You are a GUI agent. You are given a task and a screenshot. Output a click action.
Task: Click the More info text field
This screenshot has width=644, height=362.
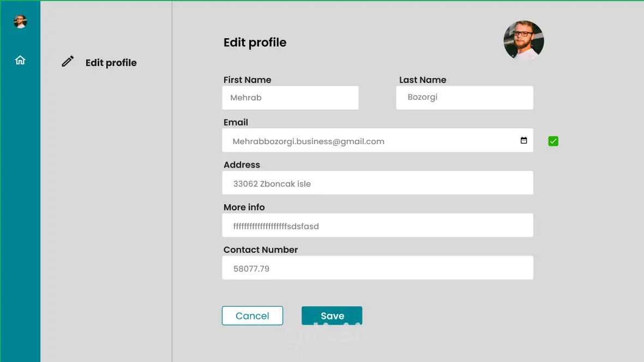pyautogui.click(x=377, y=225)
